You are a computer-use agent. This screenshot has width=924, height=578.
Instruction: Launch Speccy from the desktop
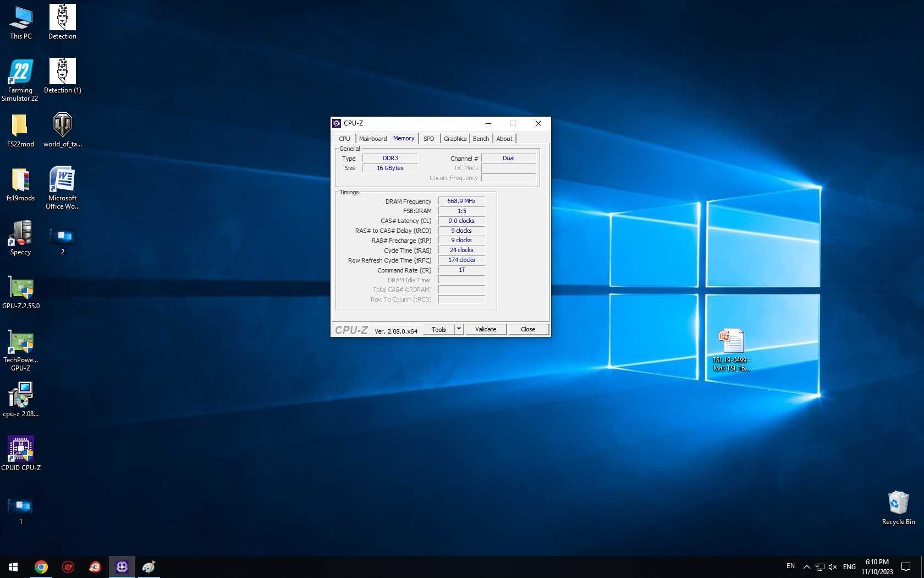click(20, 238)
